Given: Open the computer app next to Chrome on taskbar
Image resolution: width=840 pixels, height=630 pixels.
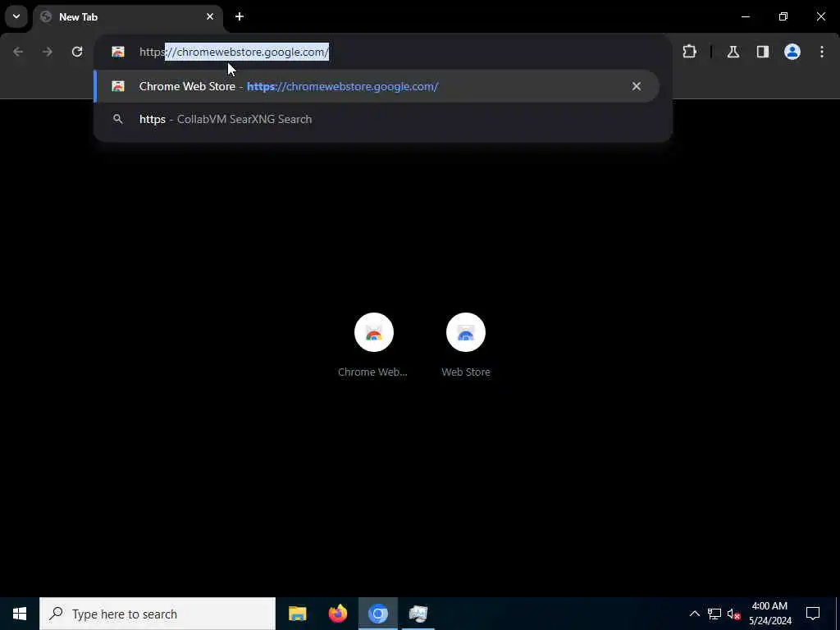Looking at the screenshot, I should (418, 614).
